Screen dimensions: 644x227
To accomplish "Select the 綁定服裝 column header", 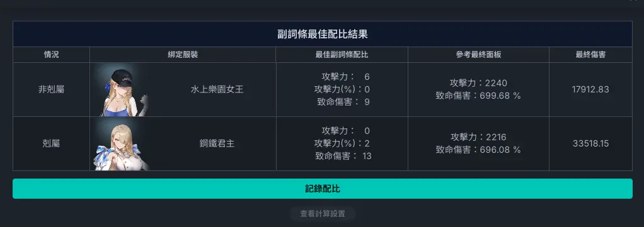I will click(183, 55).
